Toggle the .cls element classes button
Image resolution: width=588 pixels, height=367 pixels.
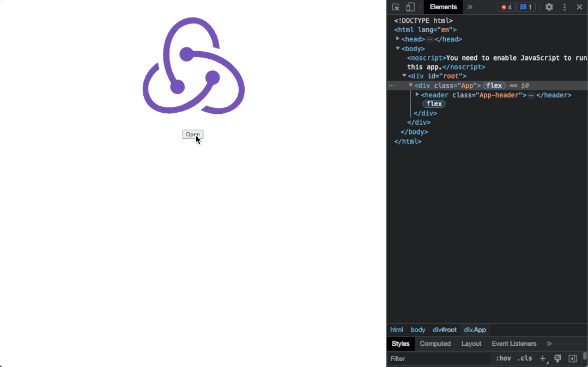(524, 359)
